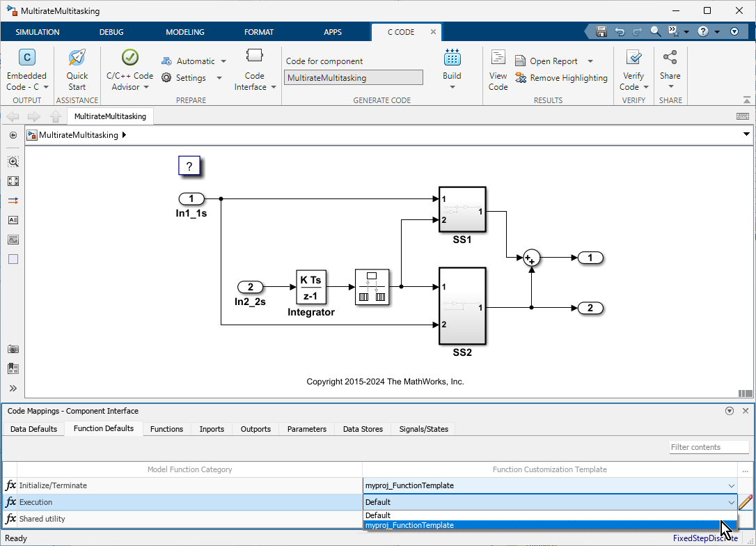Click pencil edit icon beside Execution row
This screenshot has width=756, height=546.
[746, 501]
